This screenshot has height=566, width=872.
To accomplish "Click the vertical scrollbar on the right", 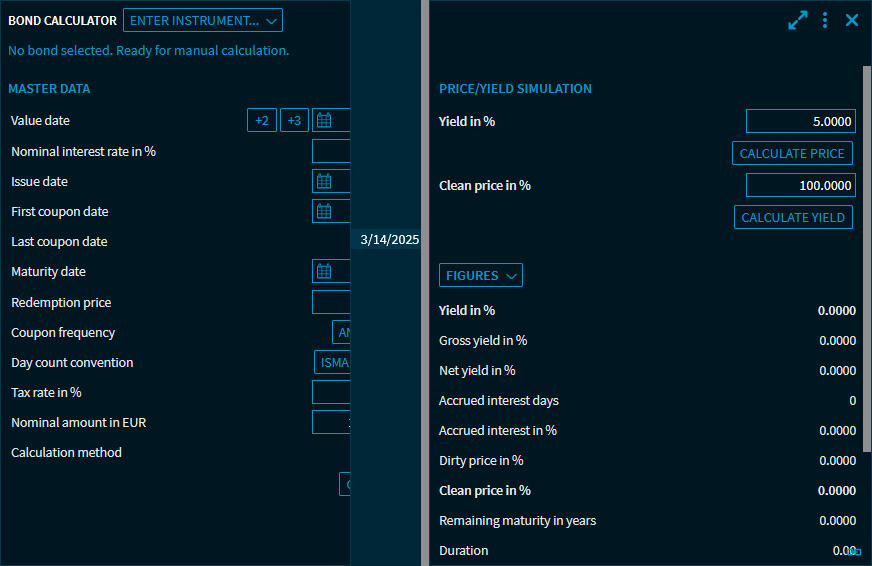I will pyautogui.click(x=866, y=258).
